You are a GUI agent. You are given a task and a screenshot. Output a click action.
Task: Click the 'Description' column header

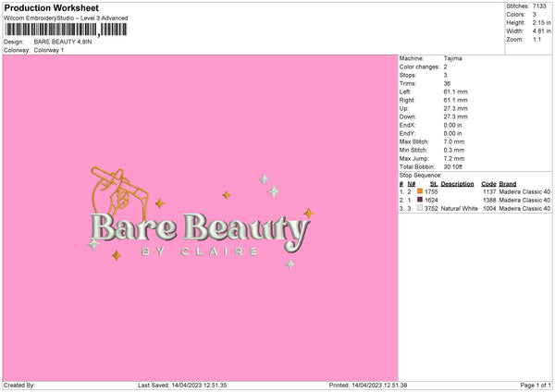coord(457,183)
